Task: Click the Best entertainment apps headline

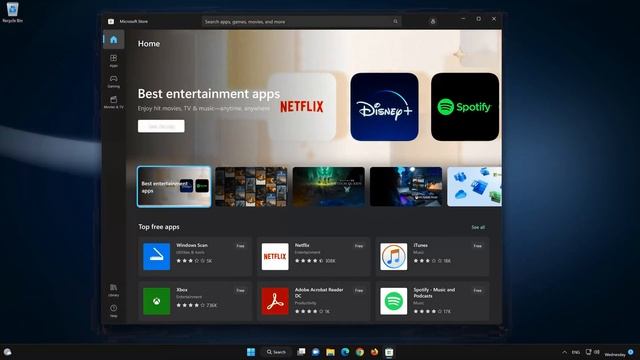Action: coord(209,94)
